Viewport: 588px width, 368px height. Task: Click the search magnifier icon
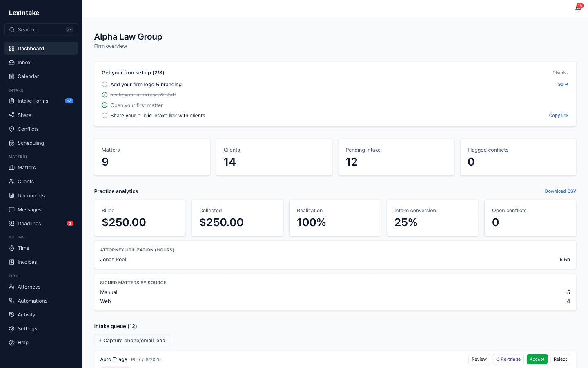coord(12,29)
